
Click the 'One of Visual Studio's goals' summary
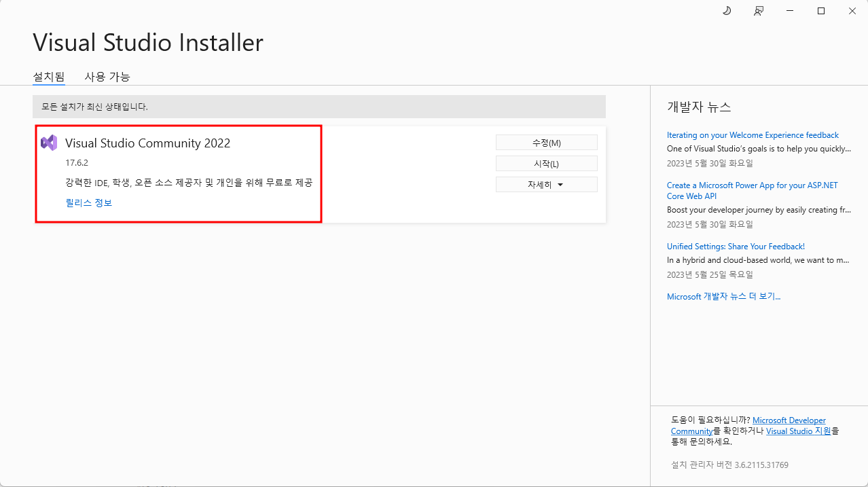[759, 149]
